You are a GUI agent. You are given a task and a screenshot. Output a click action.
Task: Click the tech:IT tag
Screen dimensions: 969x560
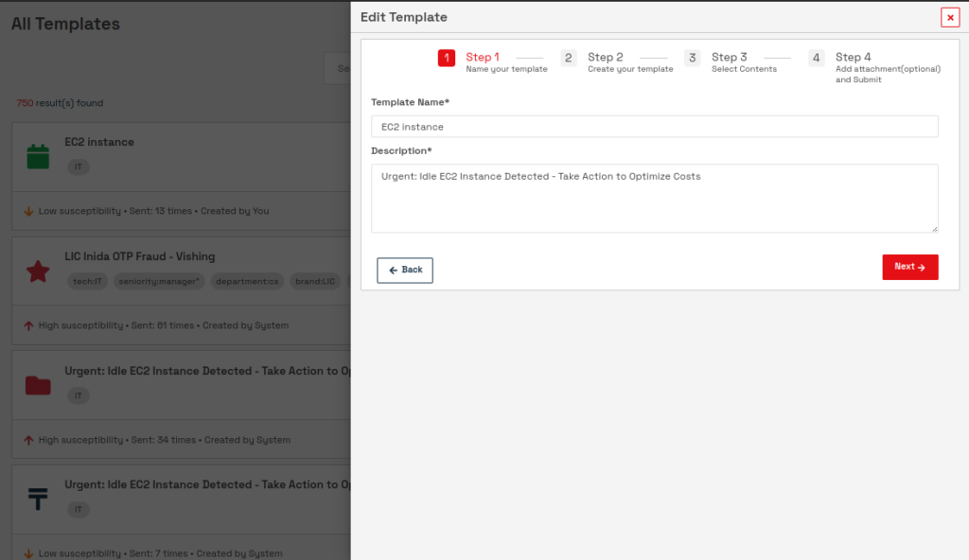coord(87,281)
